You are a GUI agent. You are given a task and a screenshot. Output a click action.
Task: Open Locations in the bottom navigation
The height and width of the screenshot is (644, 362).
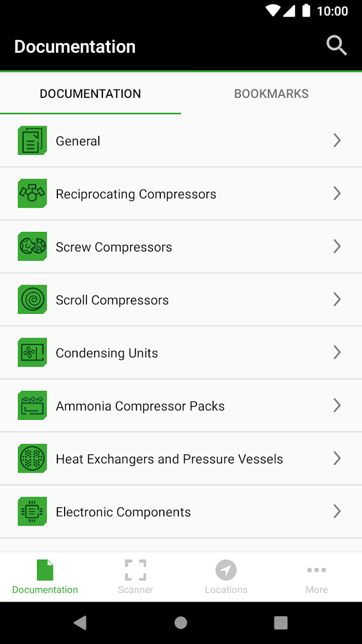226,577
